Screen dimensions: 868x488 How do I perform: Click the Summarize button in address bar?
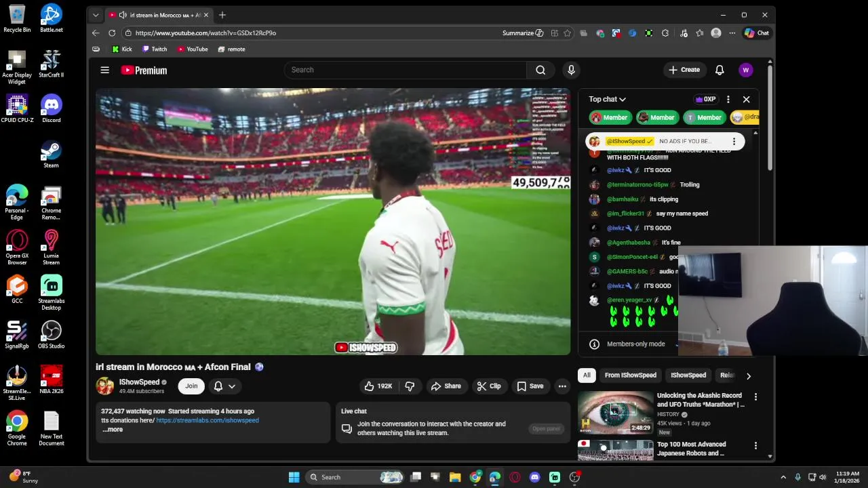tap(523, 33)
